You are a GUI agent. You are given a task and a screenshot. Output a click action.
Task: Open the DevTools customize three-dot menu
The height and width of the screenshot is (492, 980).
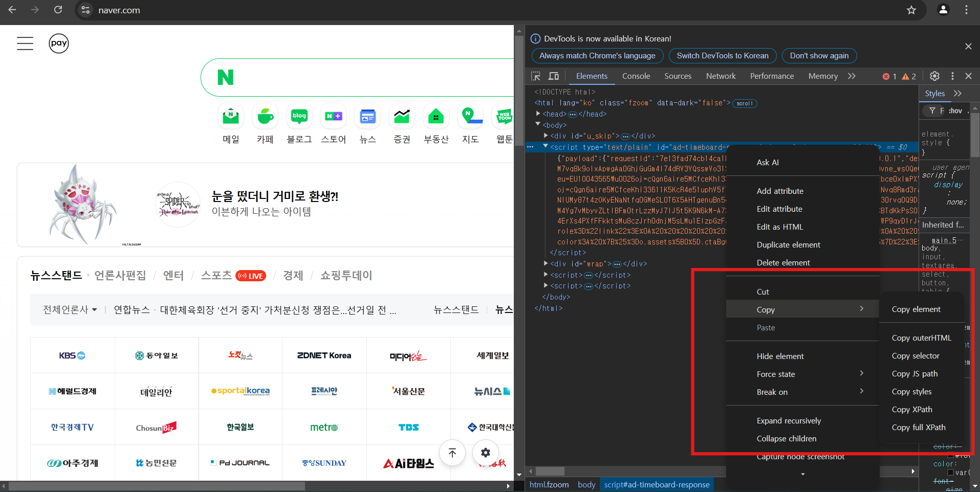(952, 76)
